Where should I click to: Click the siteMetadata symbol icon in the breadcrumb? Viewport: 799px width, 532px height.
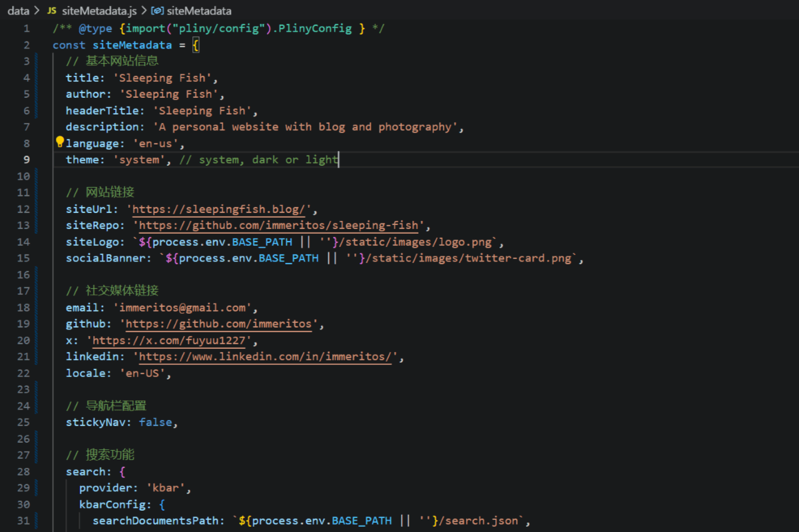click(158, 11)
